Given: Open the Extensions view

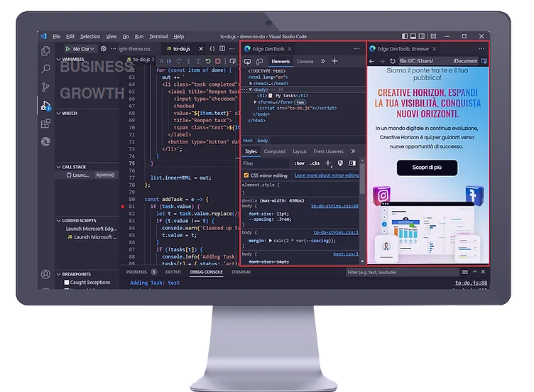Looking at the screenshot, I should 45,124.
